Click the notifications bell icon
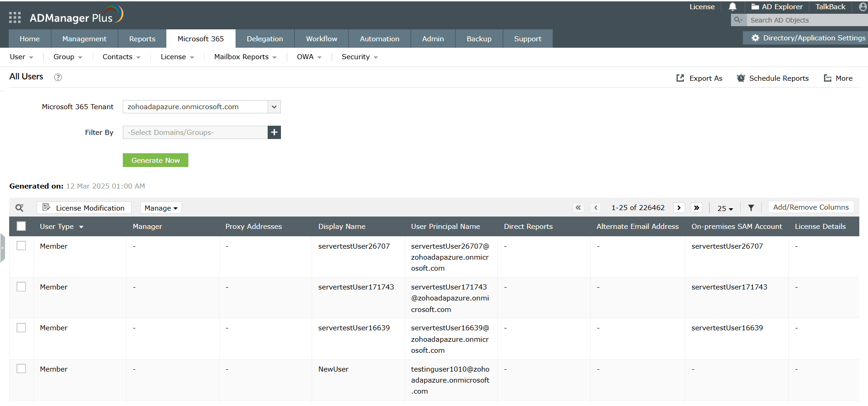Screen dimensions: 868x406 coord(733,7)
